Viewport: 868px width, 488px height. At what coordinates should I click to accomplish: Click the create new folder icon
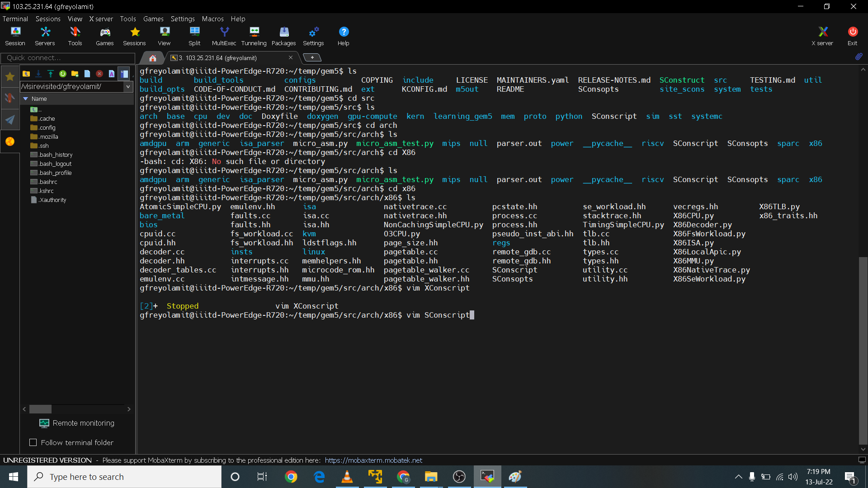pos(75,74)
